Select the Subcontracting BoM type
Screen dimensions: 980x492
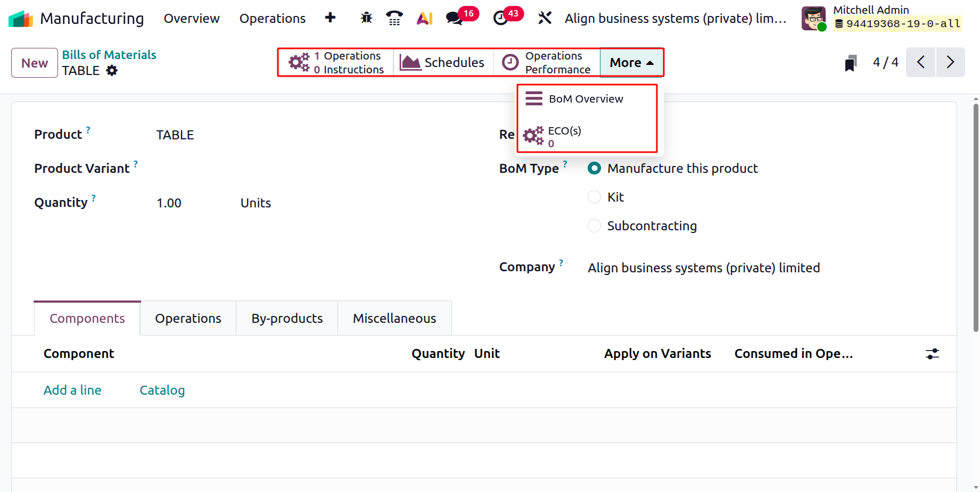pos(594,226)
